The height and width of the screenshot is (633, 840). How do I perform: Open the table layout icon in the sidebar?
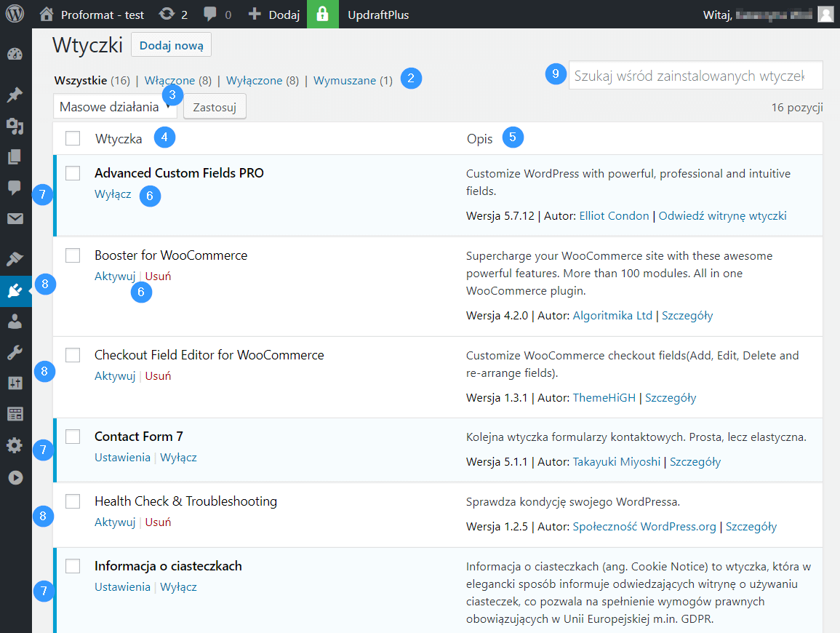pyautogui.click(x=15, y=414)
